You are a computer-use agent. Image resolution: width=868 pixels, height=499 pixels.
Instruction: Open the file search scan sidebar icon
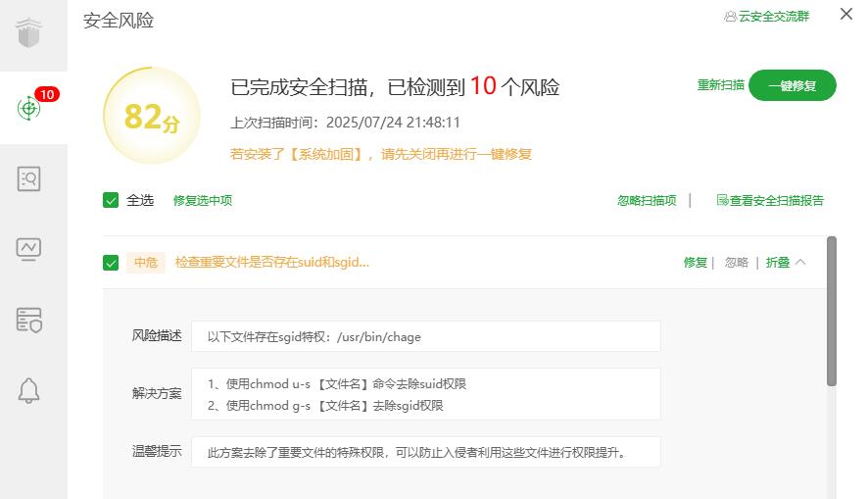[28, 178]
